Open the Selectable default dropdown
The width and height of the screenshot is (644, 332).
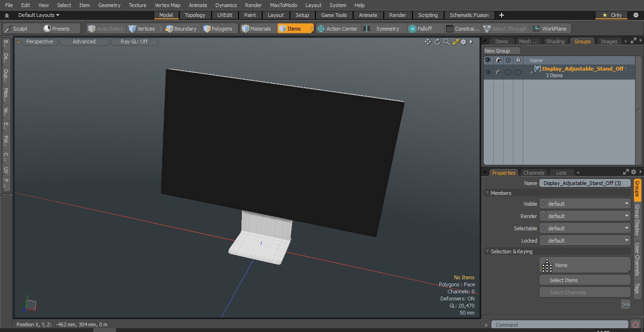(585, 228)
